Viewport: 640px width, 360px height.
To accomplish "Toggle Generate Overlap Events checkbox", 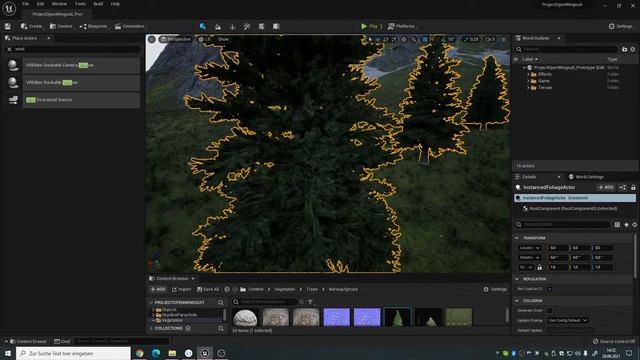I will point(549,311).
